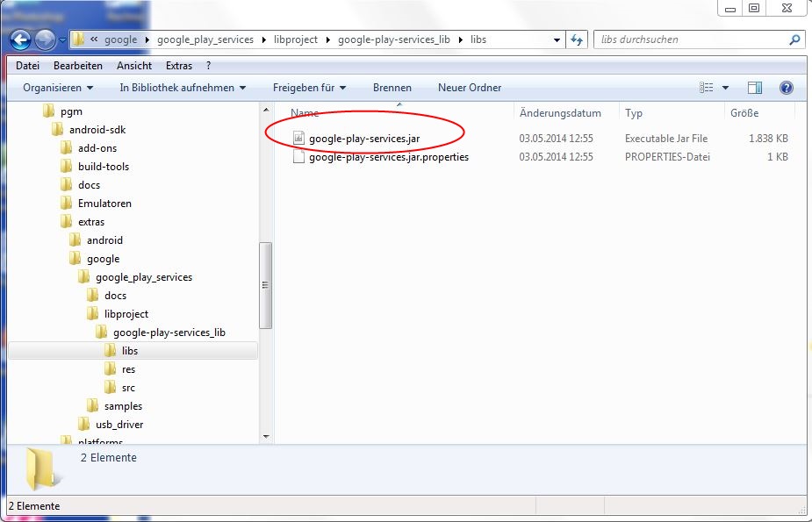The height and width of the screenshot is (522, 812).
Task: Click 'libproject' breadcrumb segment
Action: pos(296,39)
